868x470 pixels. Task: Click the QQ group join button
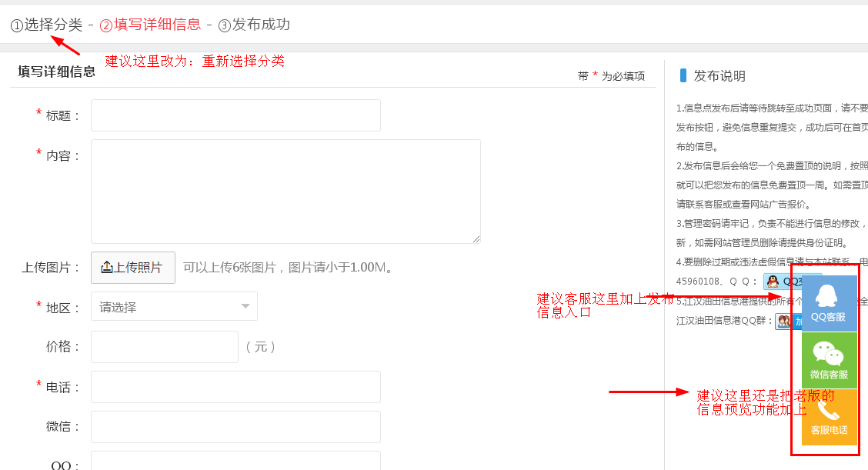783,321
